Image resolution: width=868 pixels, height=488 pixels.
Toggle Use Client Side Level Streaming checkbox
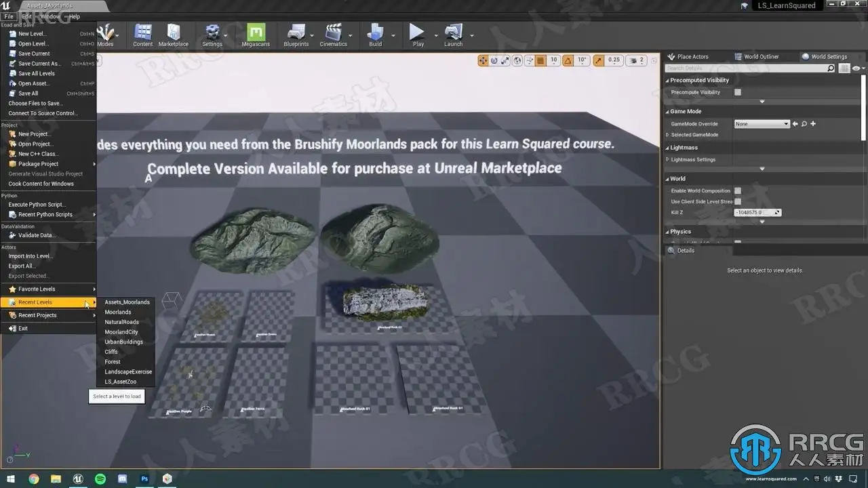(x=738, y=202)
